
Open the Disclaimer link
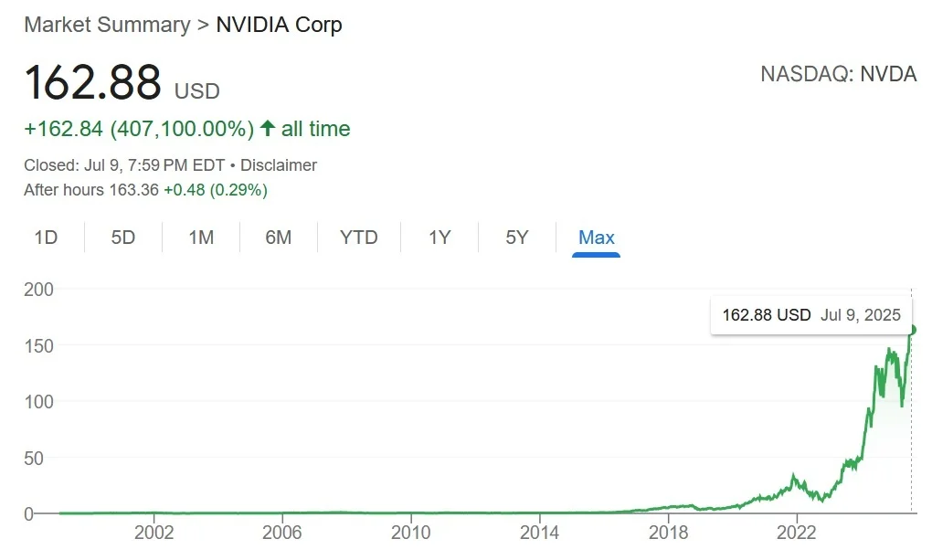(279, 165)
